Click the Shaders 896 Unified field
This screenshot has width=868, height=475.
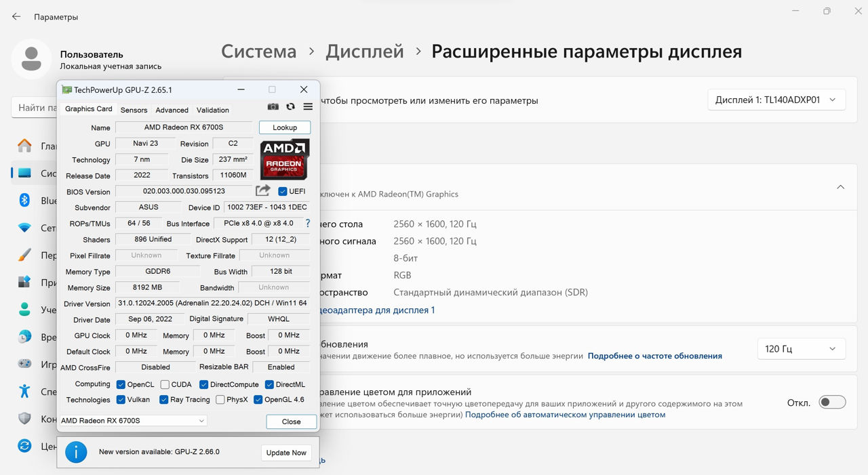tap(153, 239)
